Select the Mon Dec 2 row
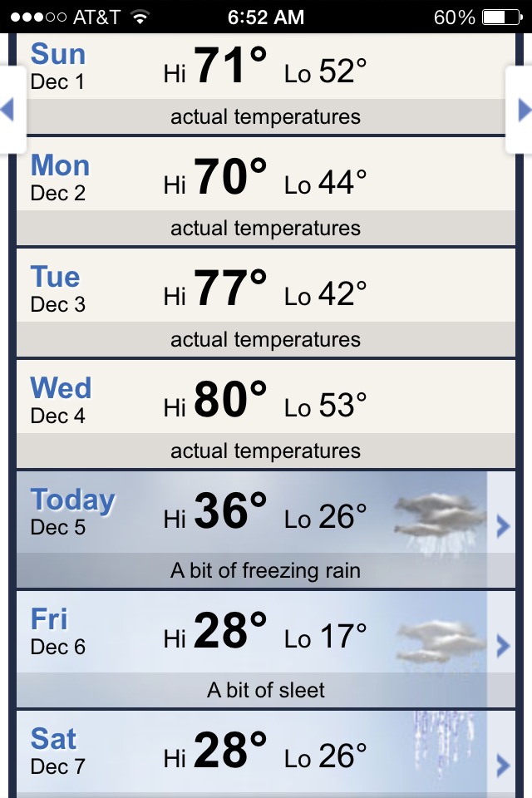 pos(266,191)
